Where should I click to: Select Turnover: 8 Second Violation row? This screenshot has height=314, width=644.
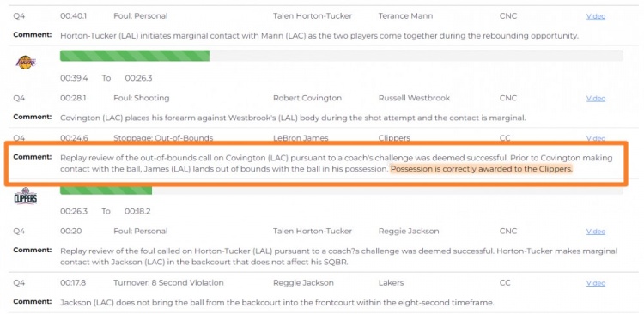[322, 283]
